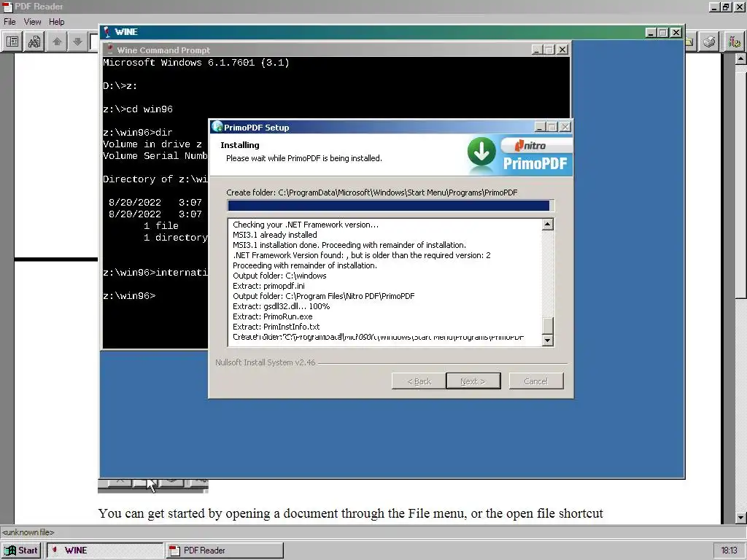Open the File menu in PDF Reader
Viewport: 747px width, 560px height.
9,21
